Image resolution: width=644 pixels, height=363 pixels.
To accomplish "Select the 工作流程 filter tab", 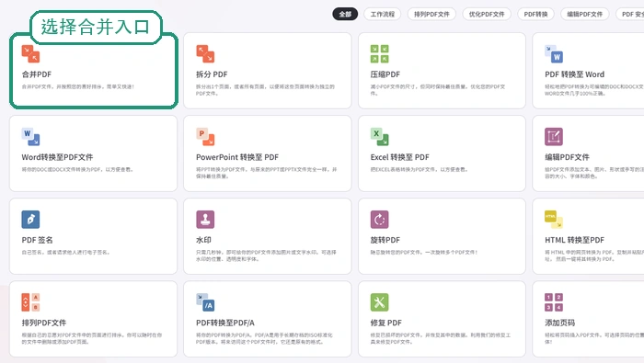I will 383,14.
